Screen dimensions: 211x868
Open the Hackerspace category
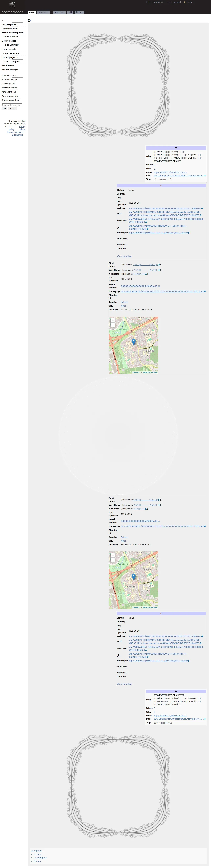point(40,857)
